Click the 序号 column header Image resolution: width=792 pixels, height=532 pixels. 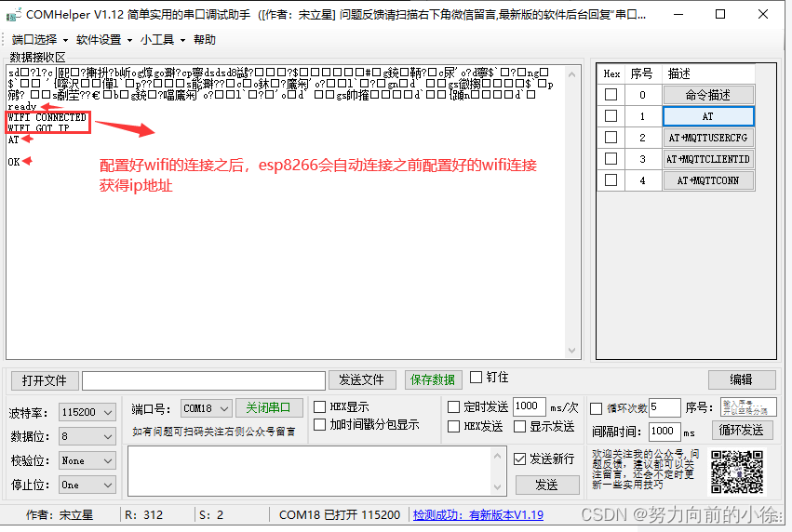click(642, 73)
